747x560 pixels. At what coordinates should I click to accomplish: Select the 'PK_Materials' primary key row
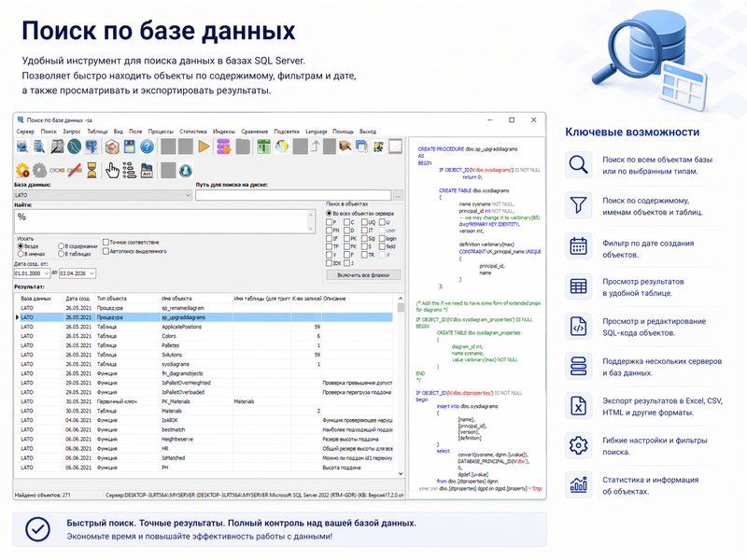204,401
